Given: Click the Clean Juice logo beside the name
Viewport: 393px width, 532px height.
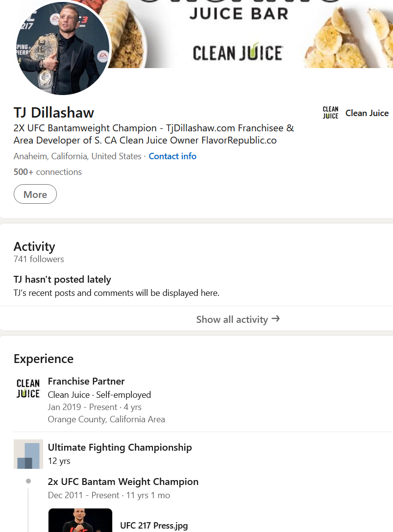Looking at the screenshot, I should [330, 113].
